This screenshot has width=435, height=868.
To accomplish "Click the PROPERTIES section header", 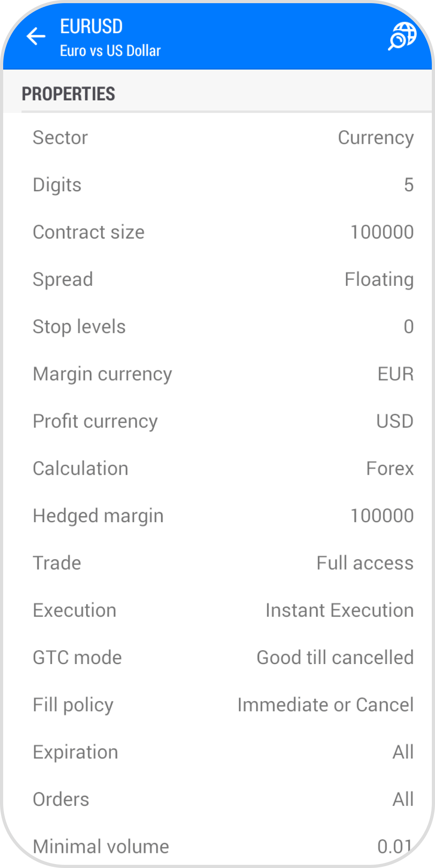I will click(x=68, y=94).
